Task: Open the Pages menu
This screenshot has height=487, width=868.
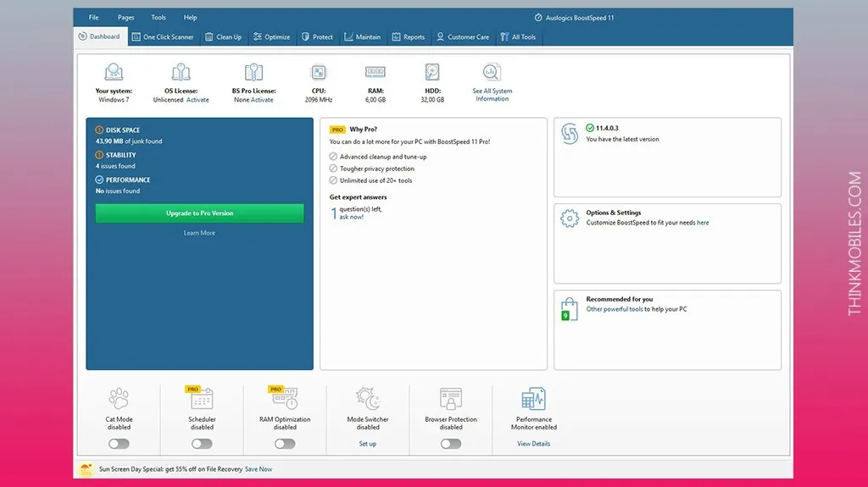Action: pyautogui.click(x=125, y=17)
